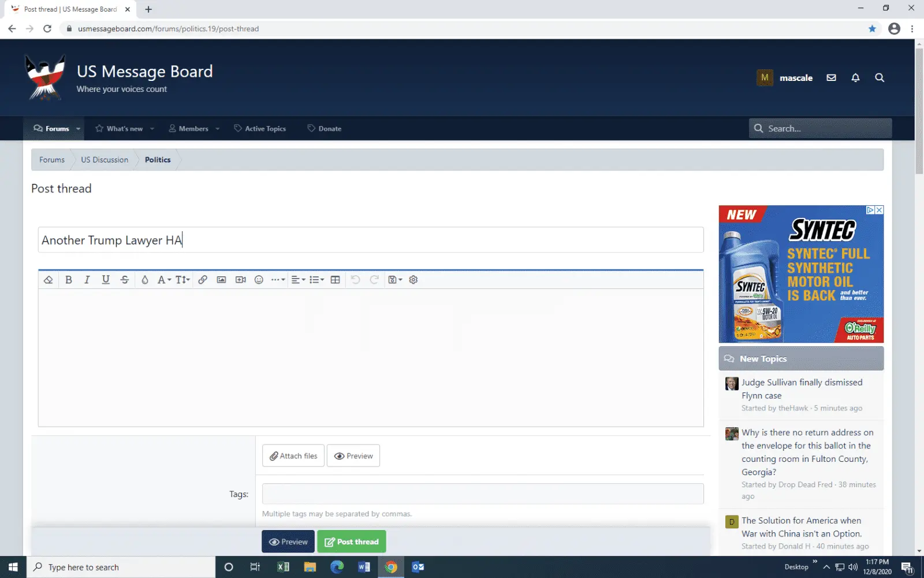Click the Insert image icon
924x578 pixels.
221,280
